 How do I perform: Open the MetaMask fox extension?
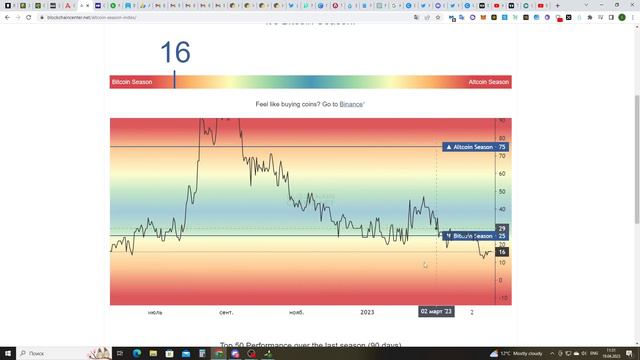click(x=484, y=18)
